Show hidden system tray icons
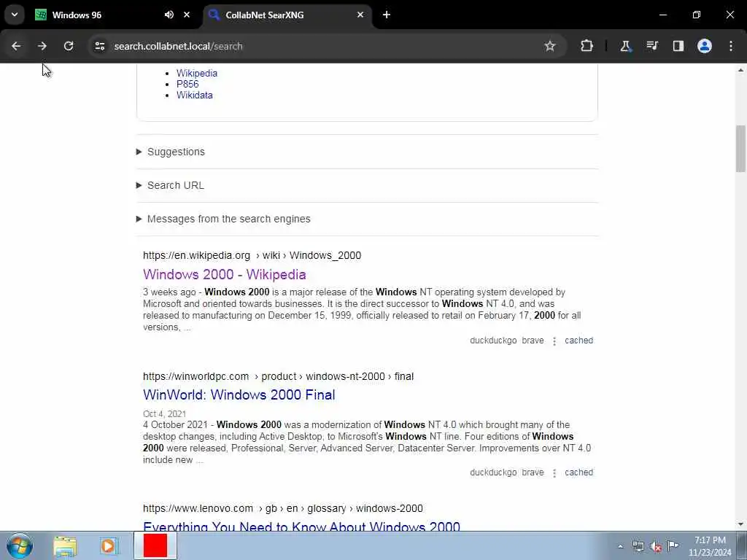 (620, 547)
